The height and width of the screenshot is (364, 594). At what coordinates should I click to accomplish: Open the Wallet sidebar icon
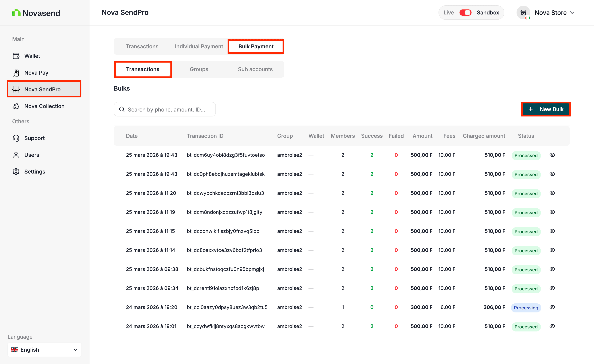pyautogui.click(x=16, y=56)
